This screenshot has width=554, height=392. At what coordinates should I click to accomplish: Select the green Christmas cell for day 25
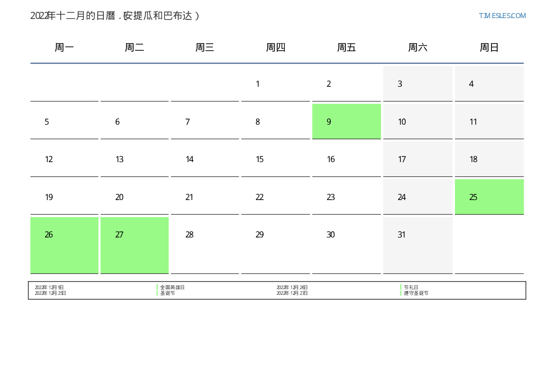coord(489,197)
